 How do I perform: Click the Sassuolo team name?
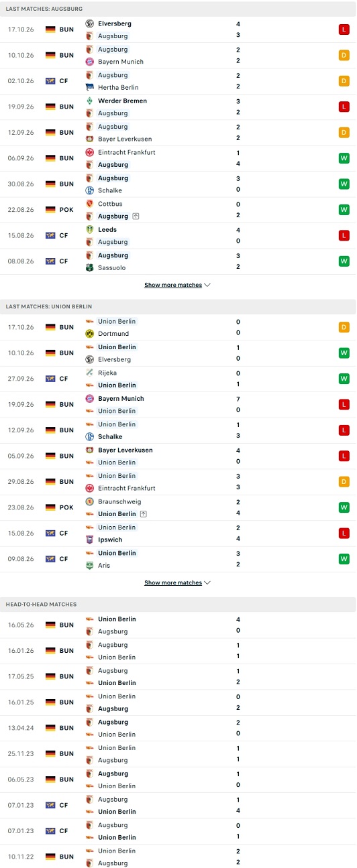tap(111, 267)
